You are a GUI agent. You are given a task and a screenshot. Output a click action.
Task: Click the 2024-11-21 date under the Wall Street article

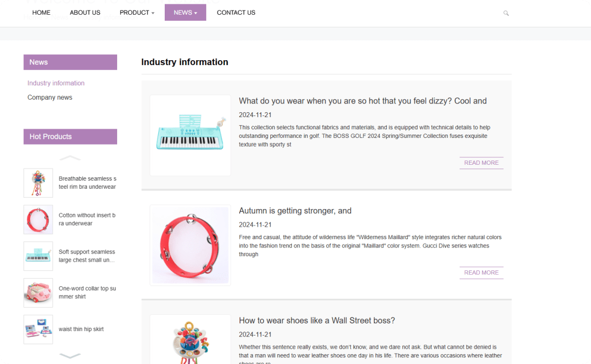tap(255, 334)
